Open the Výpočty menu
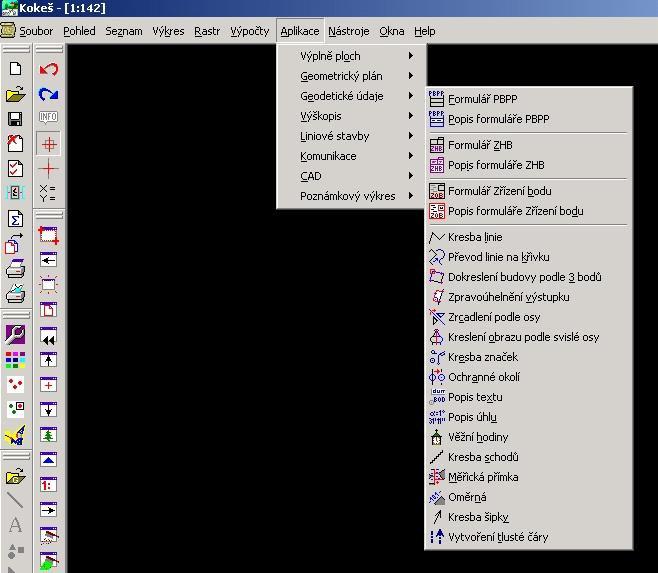The height and width of the screenshot is (573, 658). click(250, 31)
